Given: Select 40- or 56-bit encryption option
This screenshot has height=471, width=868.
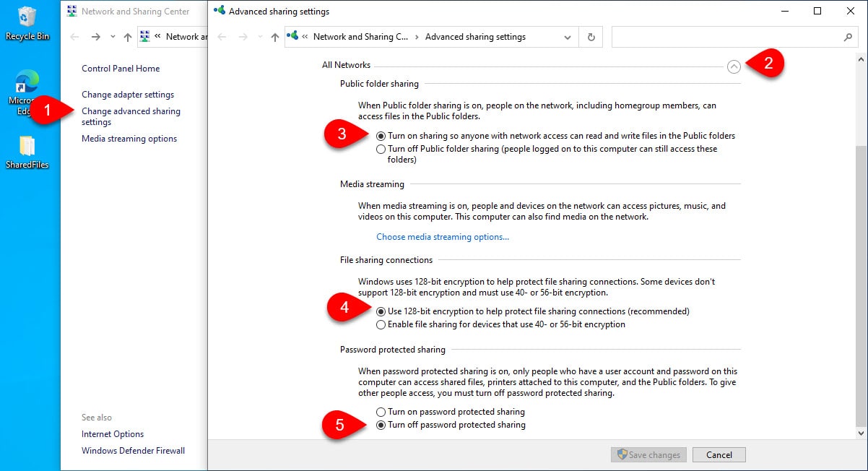Looking at the screenshot, I should click(381, 324).
